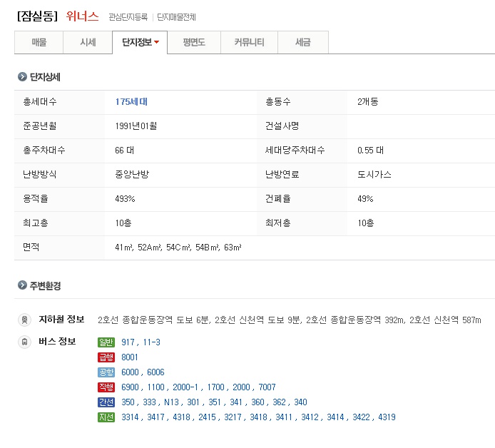Select the 단지정보 tab

tap(140, 42)
